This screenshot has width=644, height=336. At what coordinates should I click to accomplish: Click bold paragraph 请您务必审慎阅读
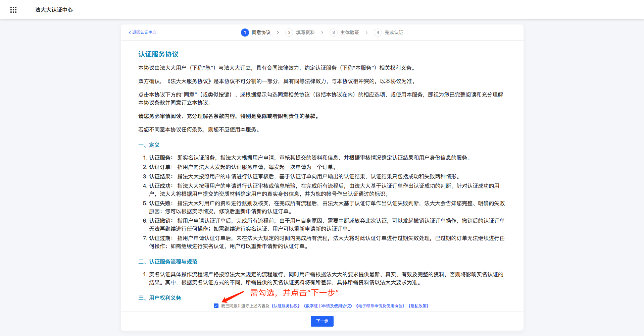coord(230,116)
